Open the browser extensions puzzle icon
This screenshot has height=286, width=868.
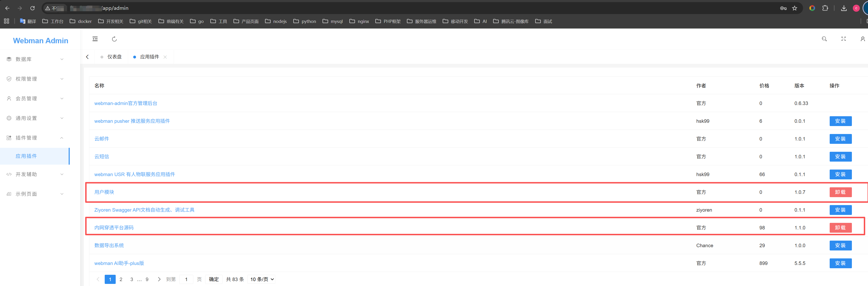[x=825, y=8]
